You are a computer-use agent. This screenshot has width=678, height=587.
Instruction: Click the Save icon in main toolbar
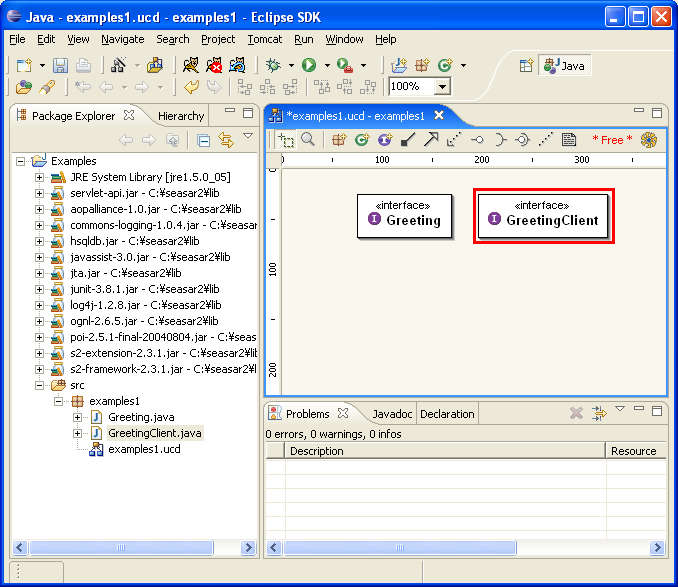60,65
